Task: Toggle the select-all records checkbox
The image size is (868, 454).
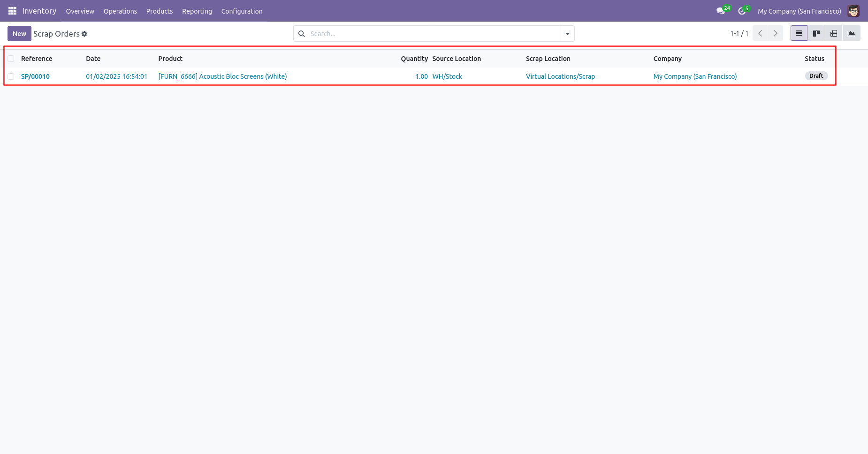Action: (11, 59)
